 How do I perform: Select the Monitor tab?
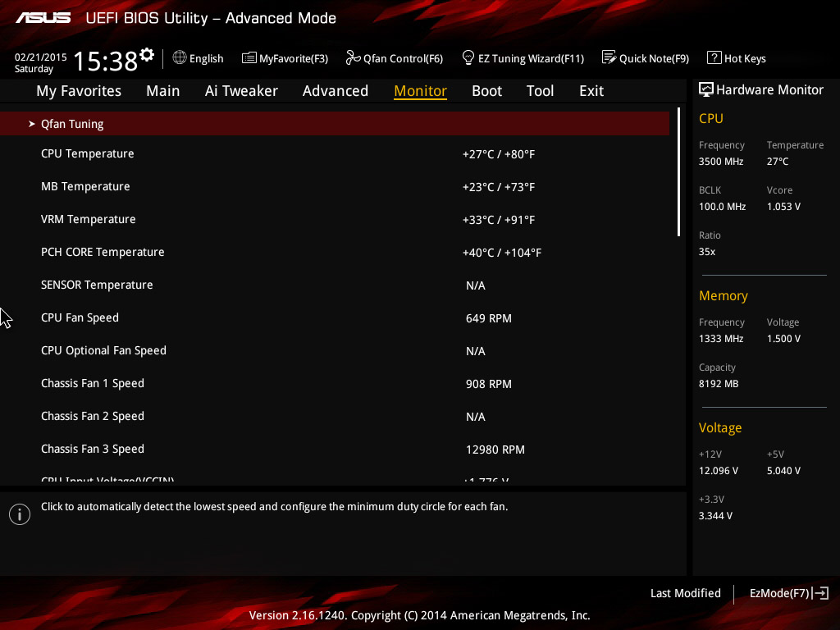421,91
